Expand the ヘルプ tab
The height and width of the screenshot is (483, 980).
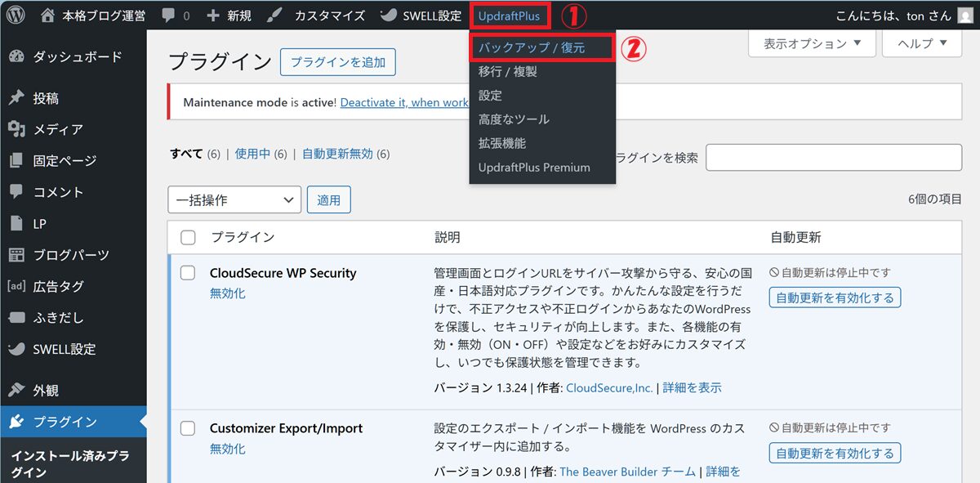pyautogui.click(x=921, y=43)
